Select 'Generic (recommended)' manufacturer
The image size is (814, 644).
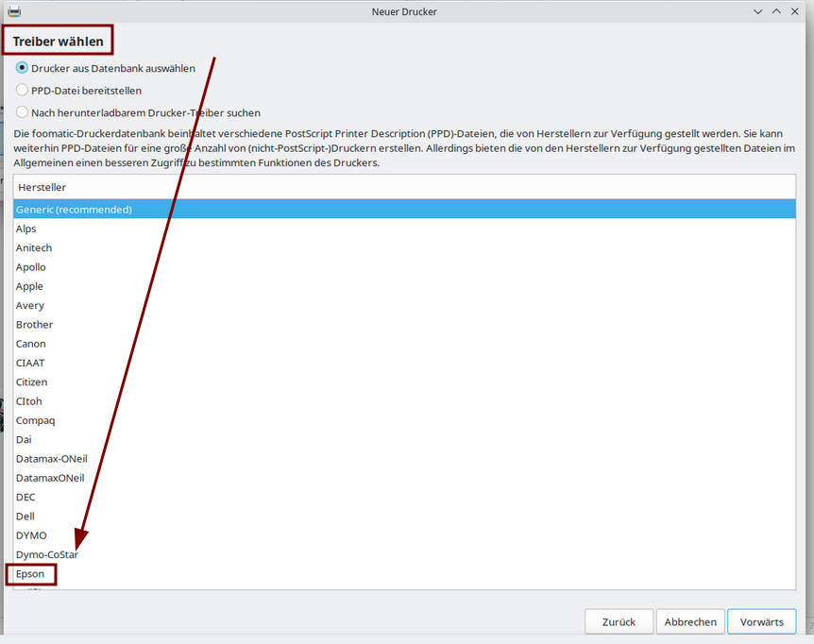tap(404, 209)
